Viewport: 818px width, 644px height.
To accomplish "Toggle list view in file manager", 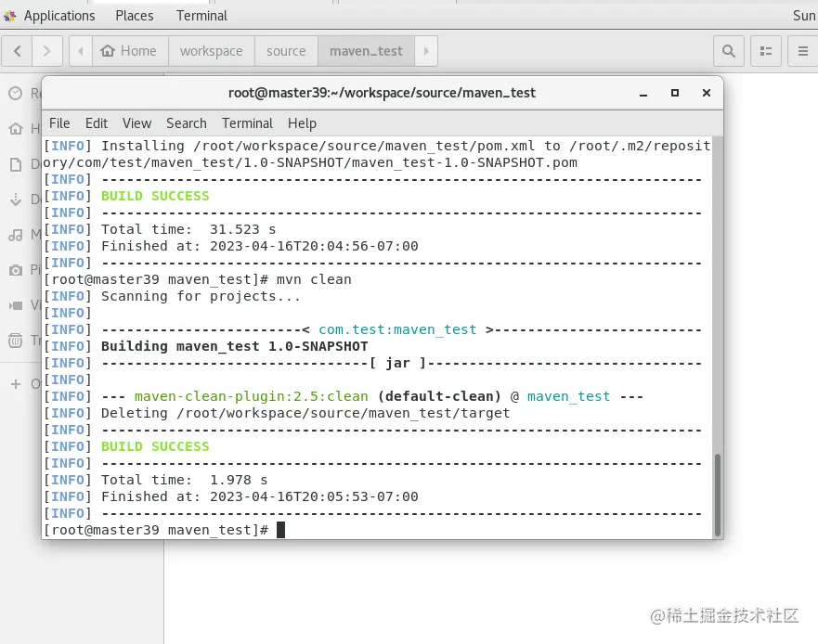I will 766,51.
